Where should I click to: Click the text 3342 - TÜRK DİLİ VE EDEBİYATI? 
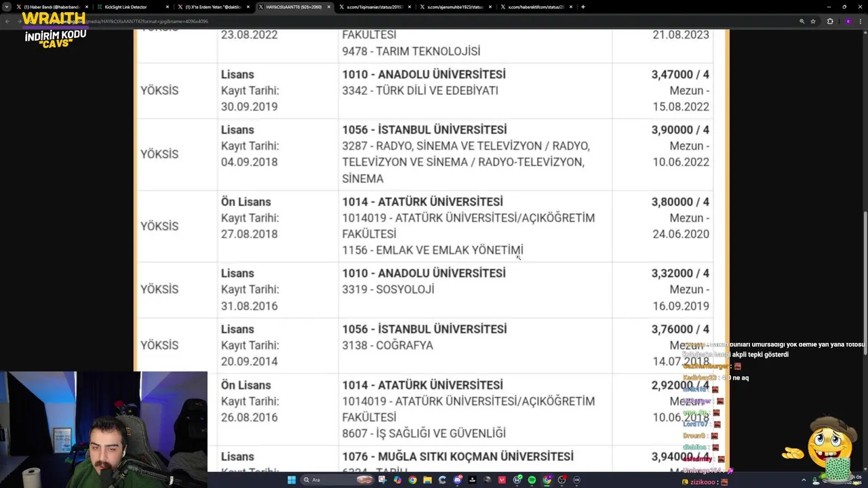point(420,90)
